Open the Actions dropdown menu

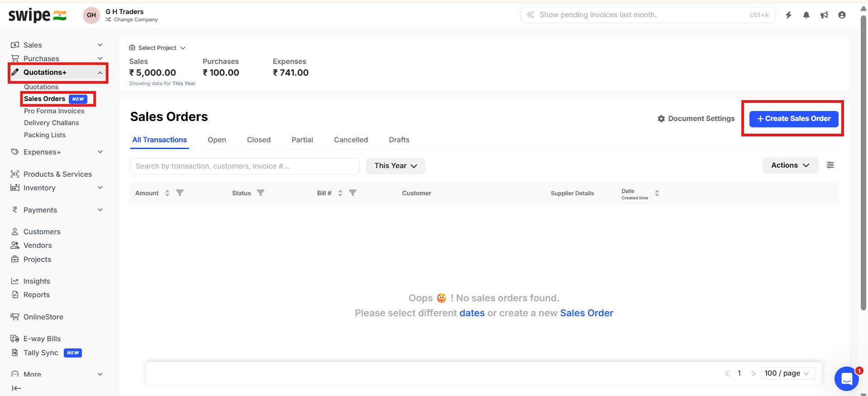790,165
